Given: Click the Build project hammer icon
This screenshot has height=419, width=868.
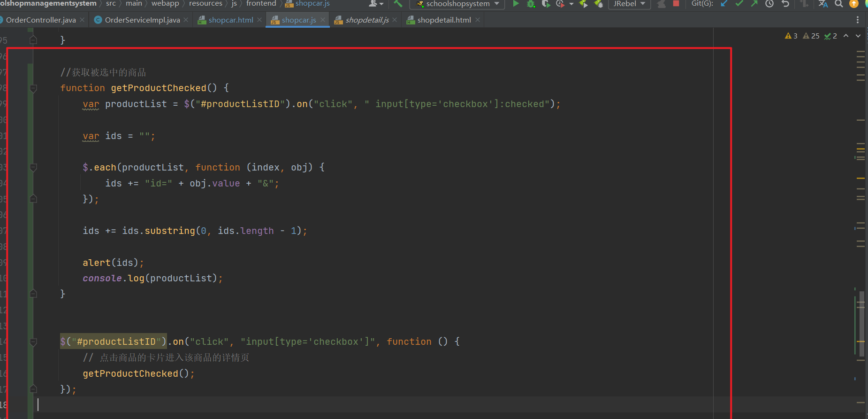Looking at the screenshot, I should tap(398, 4).
